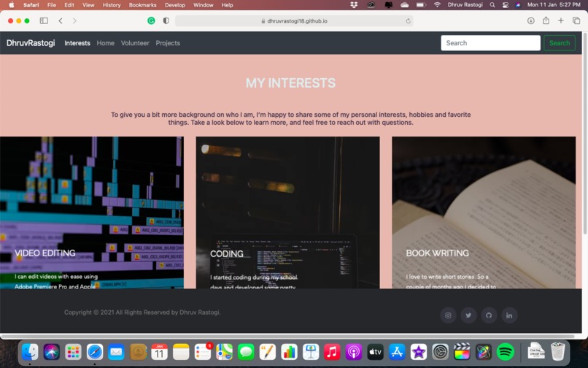This screenshot has width=588, height=368.
Task: Open Launchpad in the Dock
Action: 73,352
